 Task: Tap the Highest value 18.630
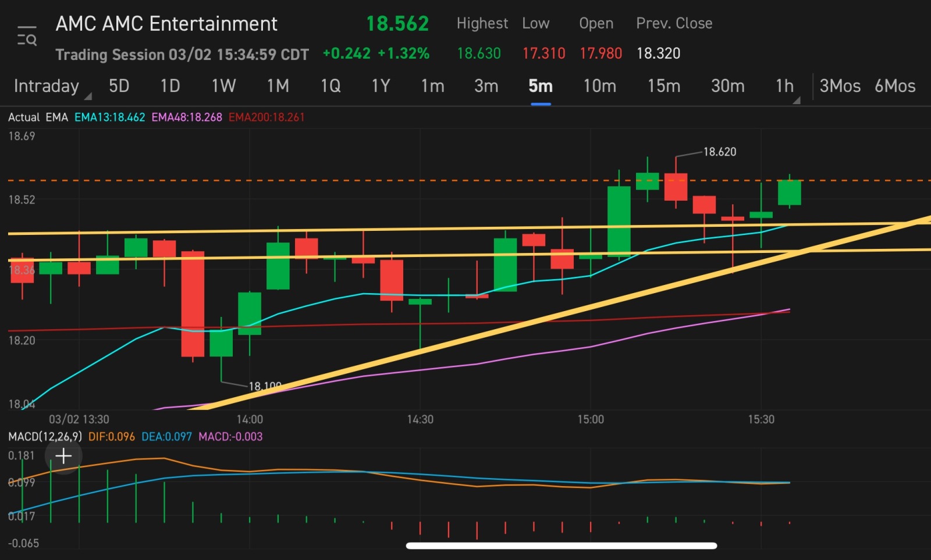click(x=479, y=53)
